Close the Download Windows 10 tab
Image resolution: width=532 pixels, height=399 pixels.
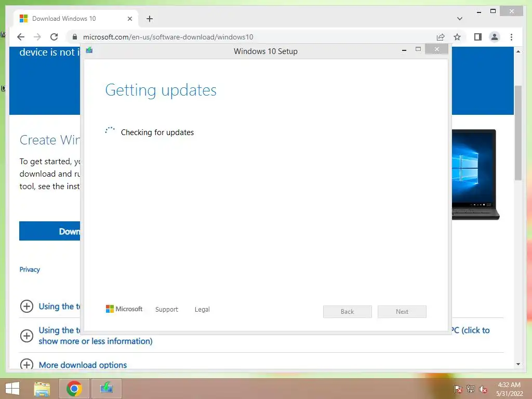pos(129,19)
